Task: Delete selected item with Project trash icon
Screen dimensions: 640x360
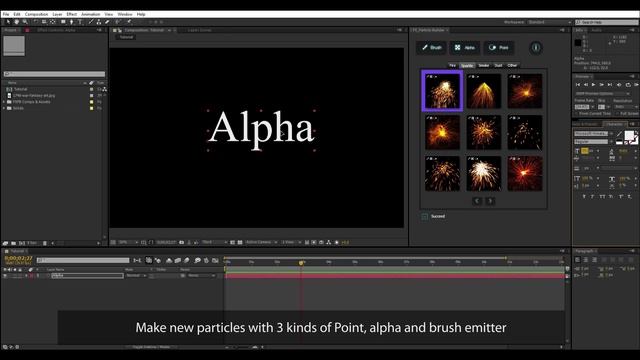Action: [45, 243]
